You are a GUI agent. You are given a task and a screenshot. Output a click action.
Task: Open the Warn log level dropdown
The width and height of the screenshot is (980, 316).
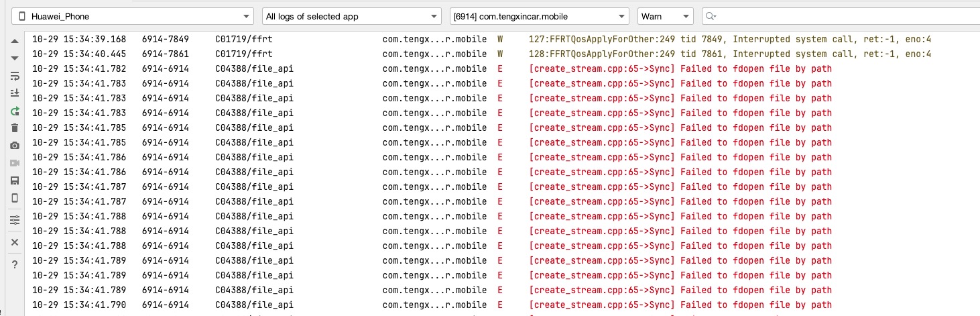[665, 16]
